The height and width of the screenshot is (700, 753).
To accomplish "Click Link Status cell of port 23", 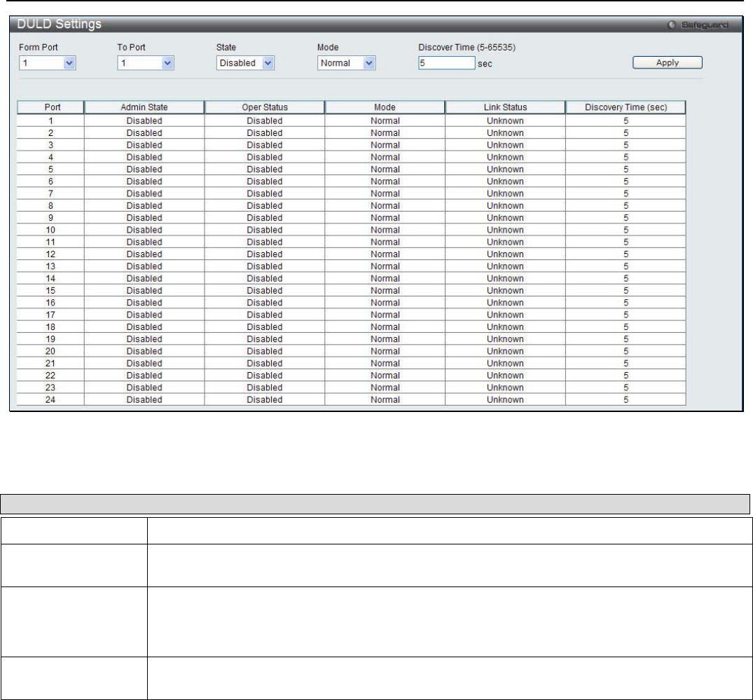I will [505, 387].
